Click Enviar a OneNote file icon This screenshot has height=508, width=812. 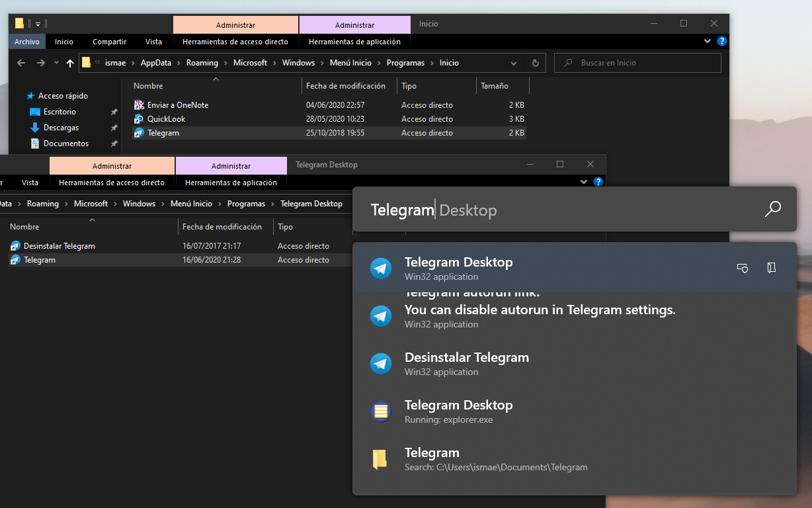pos(139,105)
